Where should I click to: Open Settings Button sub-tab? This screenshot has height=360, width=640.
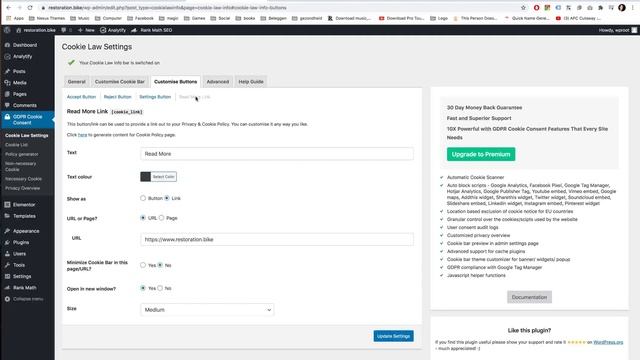point(155,97)
